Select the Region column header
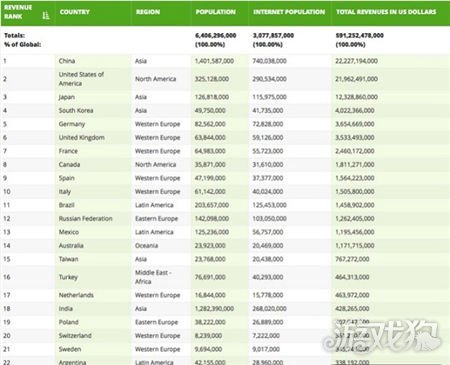450x365 pixels. click(x=148, y=12)
